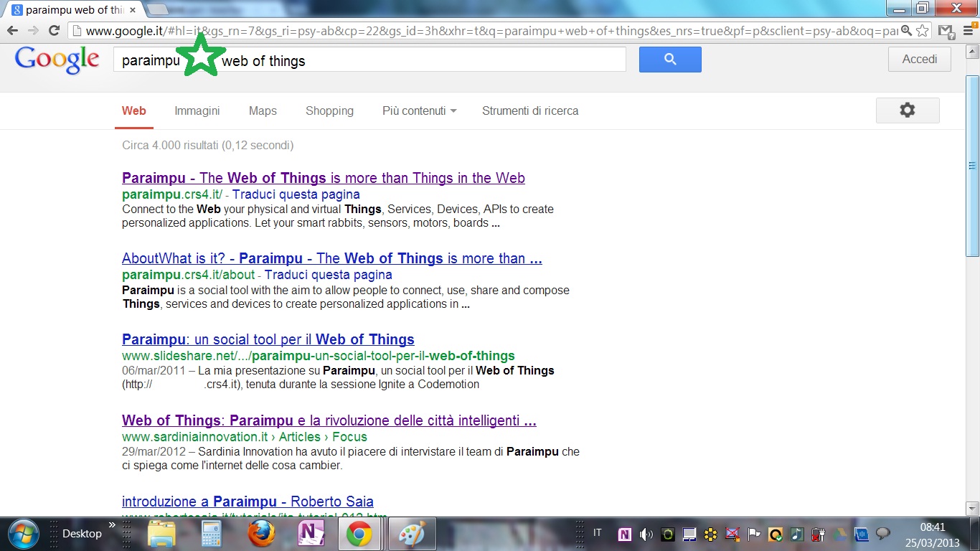Switch to the Maps tab
This screenshot has width=980, height=551.
pos(263,110)
